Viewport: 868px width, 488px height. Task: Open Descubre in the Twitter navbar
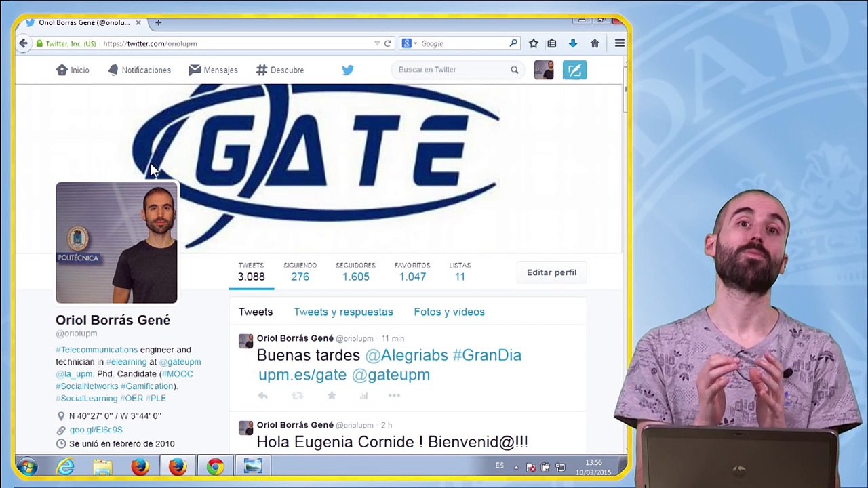click(x=280, y=70)
